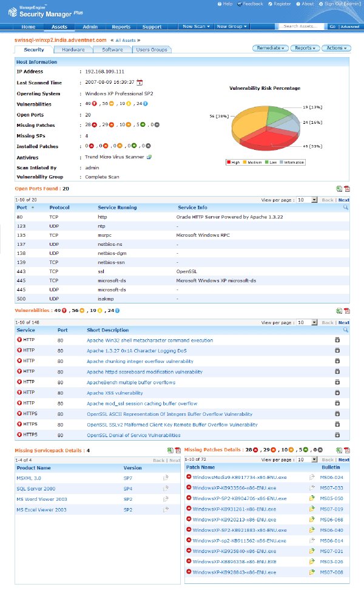The image size is (364, 590).
Task: Export Missing Patches Details to Excel
Action: pyautogui.click(x=339, y=450)
